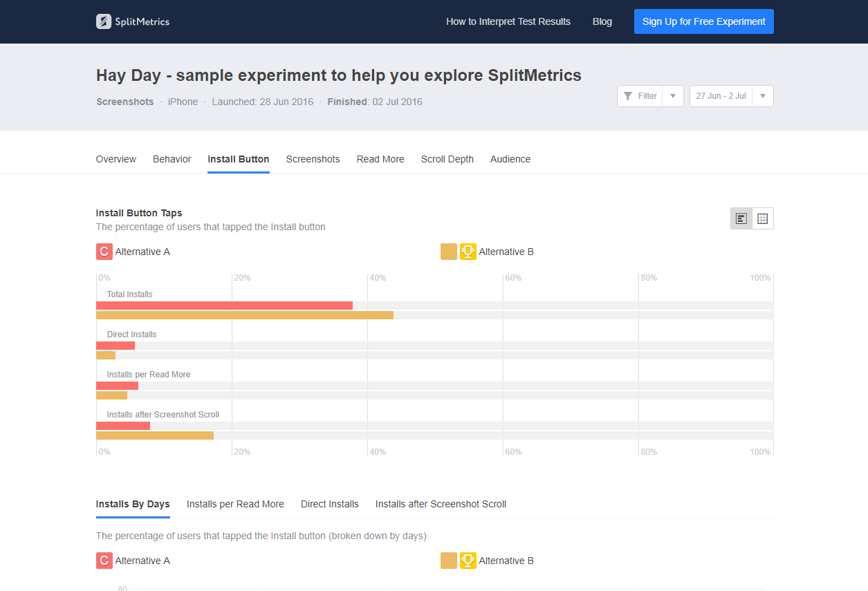
Task: Open the Scroll Depth tab
Action: click(447, 159)
